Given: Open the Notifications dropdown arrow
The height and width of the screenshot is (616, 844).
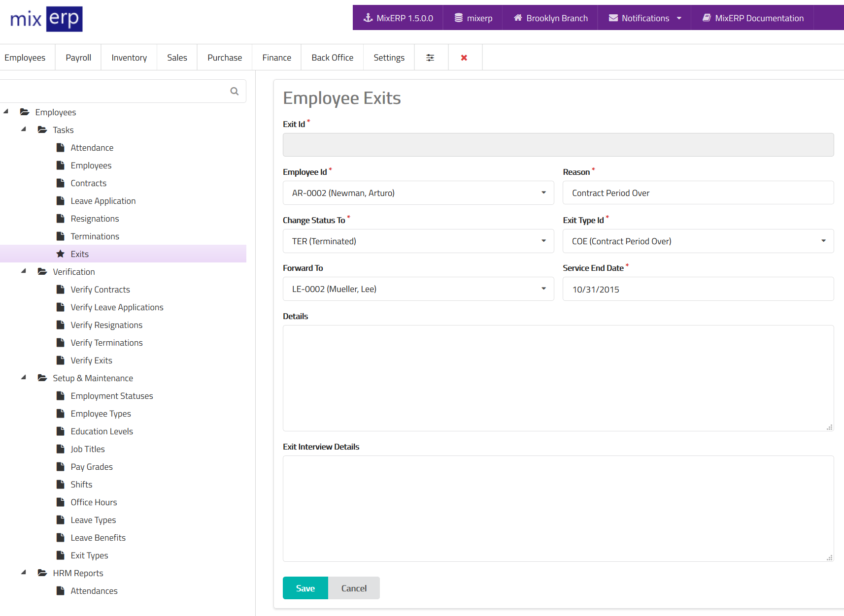Looking at the screenshot, I should coord(679,18).
